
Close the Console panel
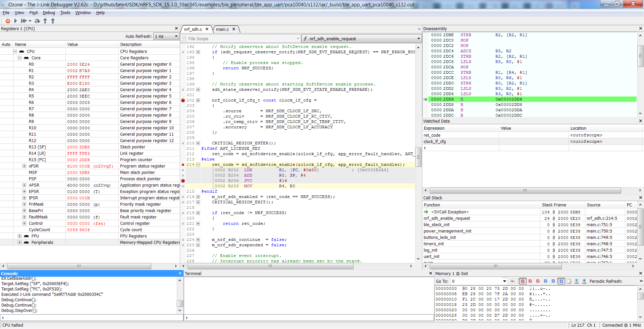[180, 273]
